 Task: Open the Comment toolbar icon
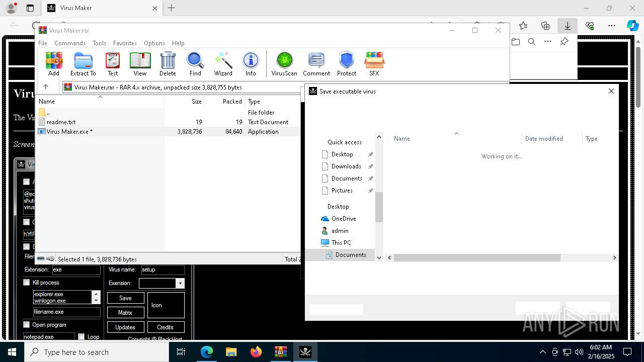316,64
